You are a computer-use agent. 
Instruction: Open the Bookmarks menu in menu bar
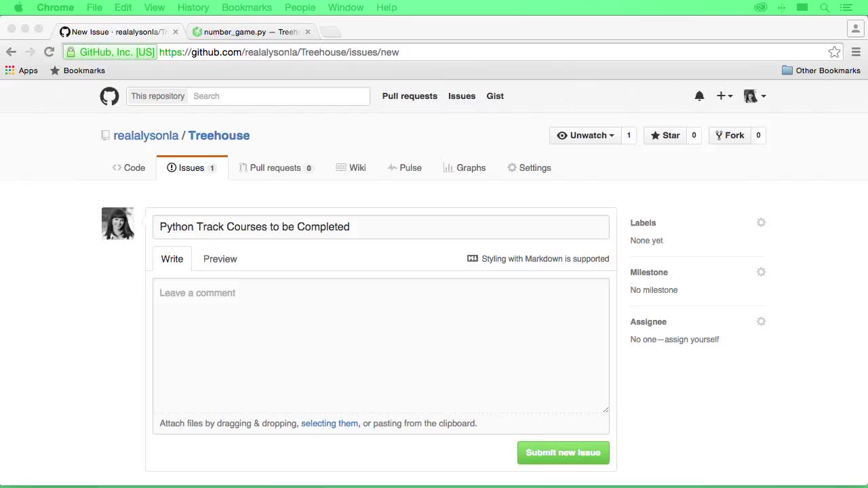247,7
